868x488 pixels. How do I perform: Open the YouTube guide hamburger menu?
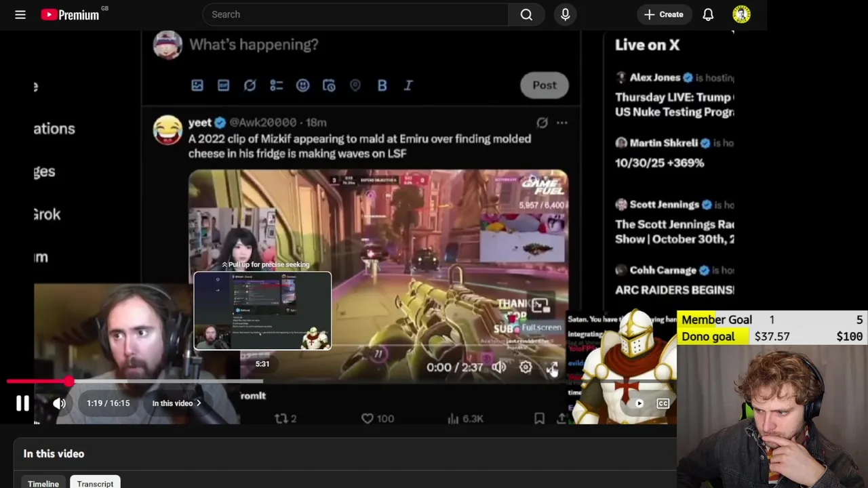pyautogui.click(x=20, y=14)
